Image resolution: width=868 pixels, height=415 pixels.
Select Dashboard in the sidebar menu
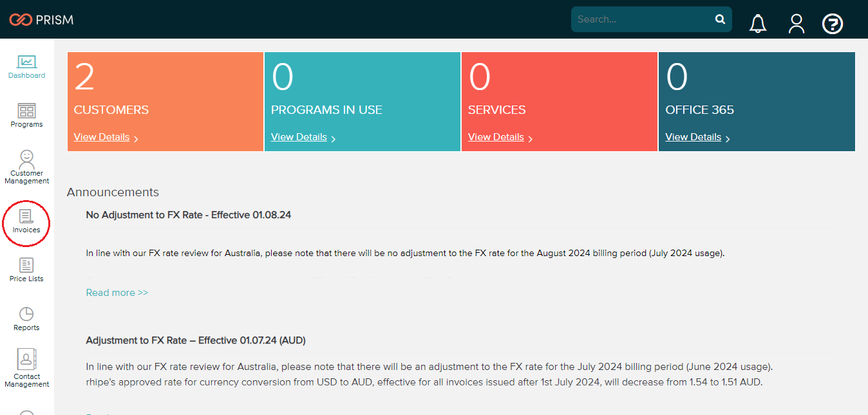[x=26, y=67]
